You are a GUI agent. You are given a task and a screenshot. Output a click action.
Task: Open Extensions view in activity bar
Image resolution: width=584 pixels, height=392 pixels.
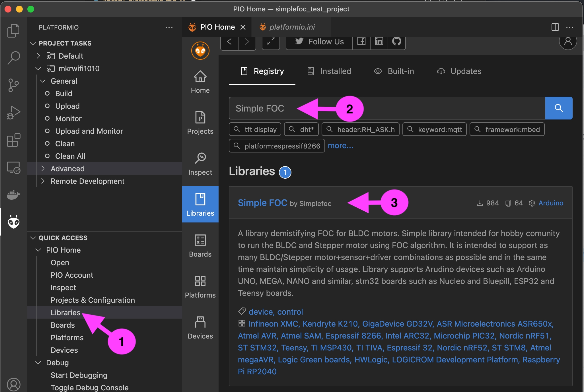tap(13, 140)
